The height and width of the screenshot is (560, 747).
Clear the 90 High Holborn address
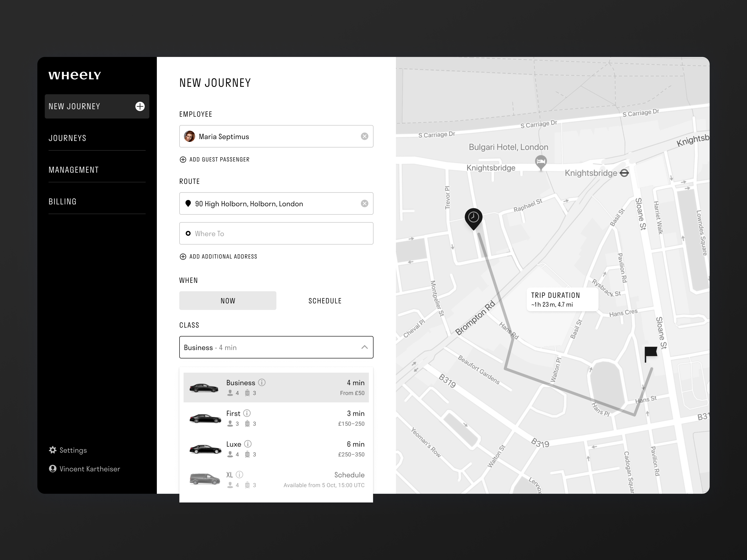coord(364,203)
